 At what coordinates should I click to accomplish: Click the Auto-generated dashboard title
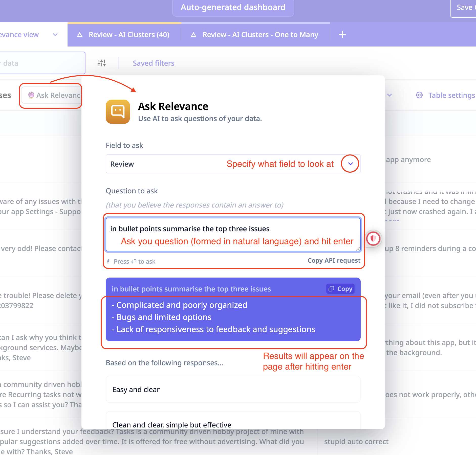click(x=233, y=8)
